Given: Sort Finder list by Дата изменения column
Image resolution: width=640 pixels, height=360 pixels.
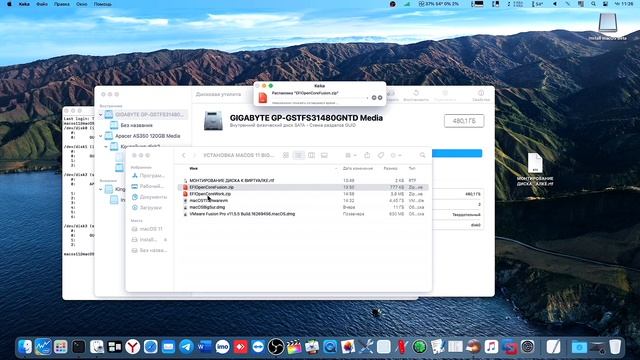Looking at the screenshot, I should [358, 169].
